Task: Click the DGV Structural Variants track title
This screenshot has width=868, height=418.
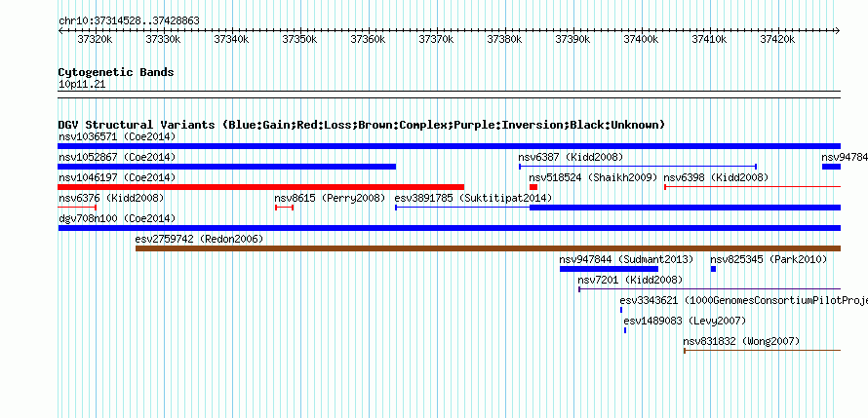Action: point(362,125)
